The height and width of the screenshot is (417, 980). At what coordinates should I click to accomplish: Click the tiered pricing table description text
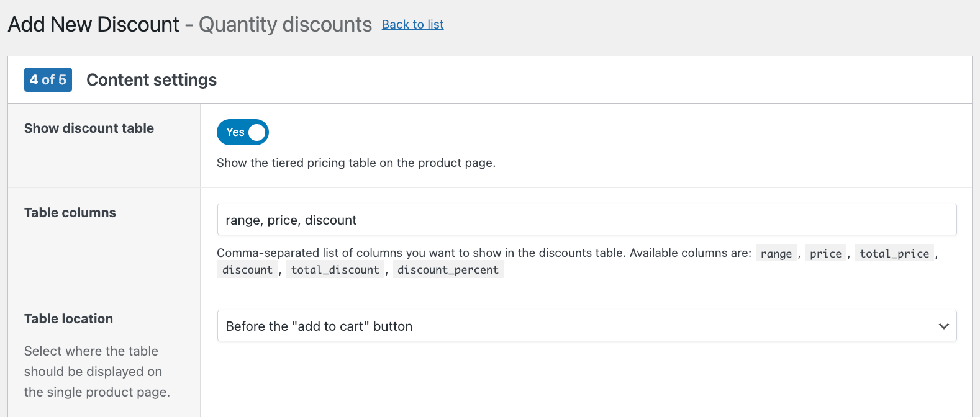(356, 163)
